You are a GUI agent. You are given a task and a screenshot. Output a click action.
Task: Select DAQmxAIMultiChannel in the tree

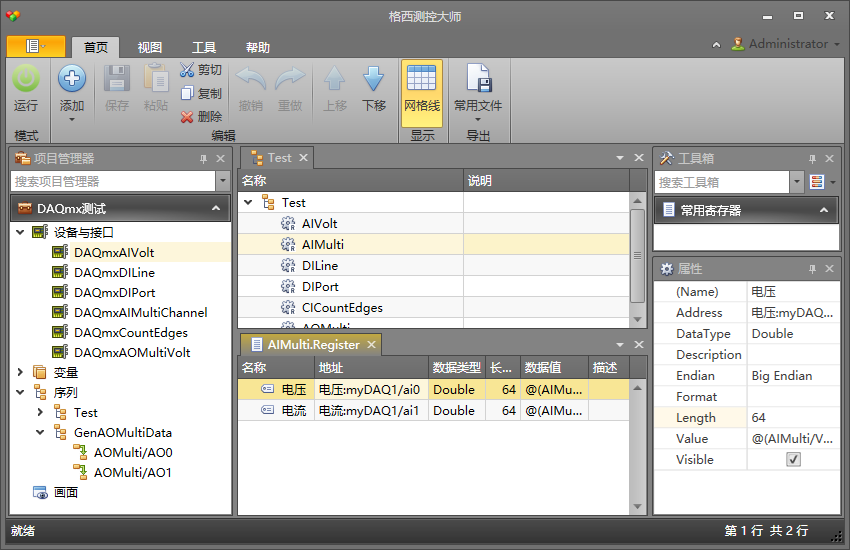coord(140,313)
